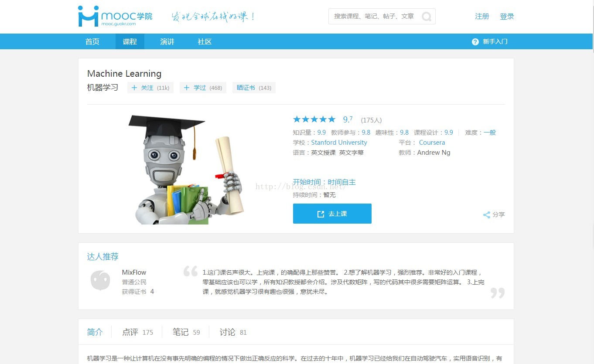Click the Machine Learning course title

pos(124,74)
